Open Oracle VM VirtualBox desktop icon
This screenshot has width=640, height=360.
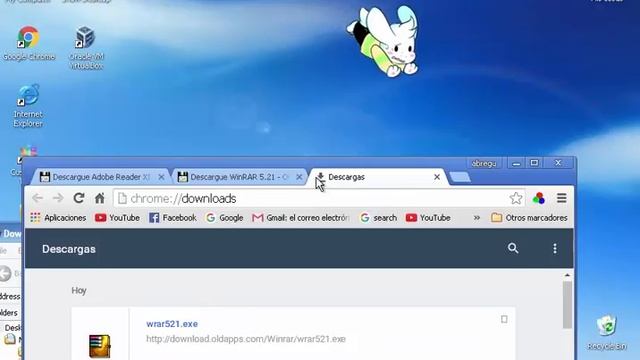pyautogui.click(x=86, y=47)
